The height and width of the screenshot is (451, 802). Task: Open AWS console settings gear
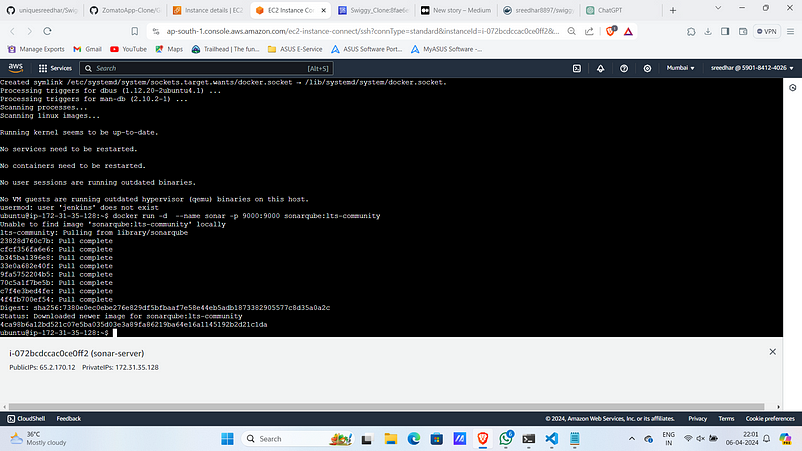(647, 68)
